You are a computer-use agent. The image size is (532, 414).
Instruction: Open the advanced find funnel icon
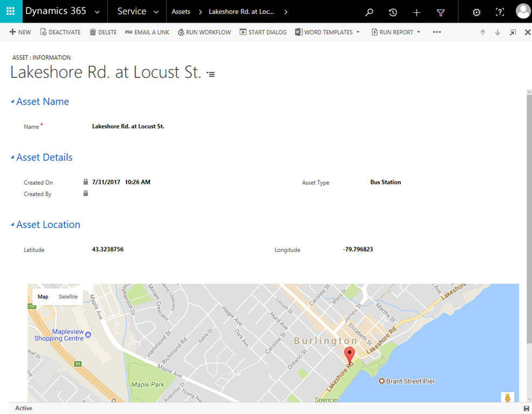coord(440,12)
